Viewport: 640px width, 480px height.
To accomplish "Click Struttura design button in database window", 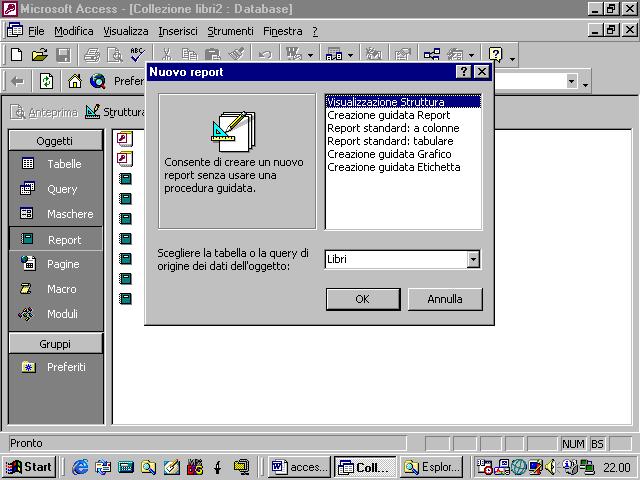I will [x=115, y=112].
